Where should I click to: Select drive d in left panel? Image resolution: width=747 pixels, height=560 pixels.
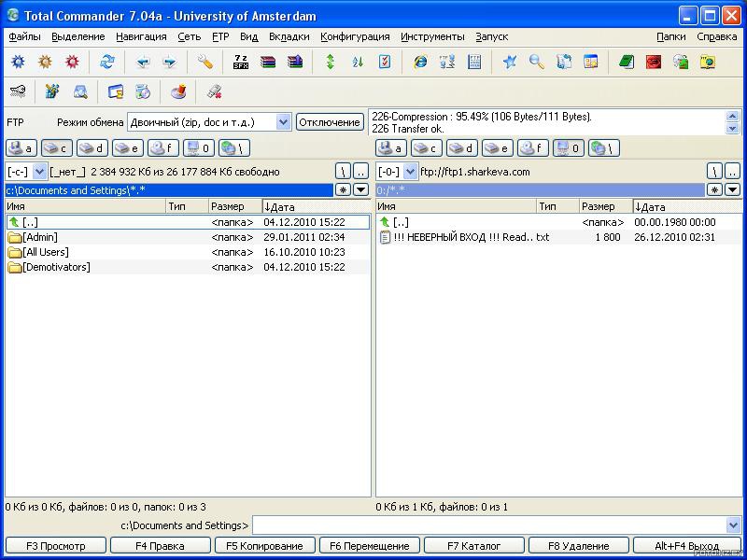pos(92,148)
